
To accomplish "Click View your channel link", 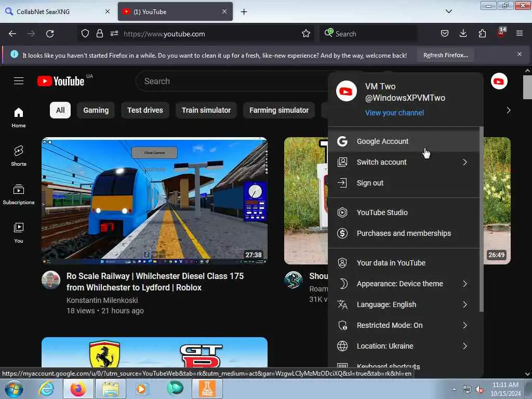I will [x=394, y=113].
